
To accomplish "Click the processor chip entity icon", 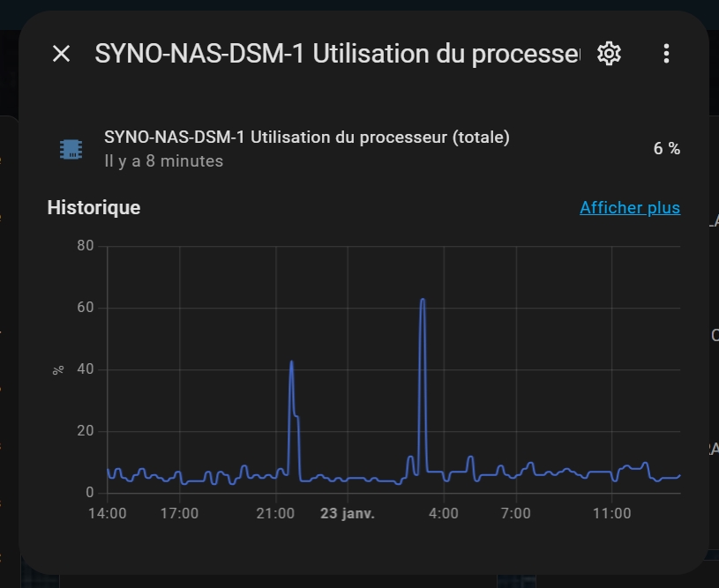I will click(71, 149).
